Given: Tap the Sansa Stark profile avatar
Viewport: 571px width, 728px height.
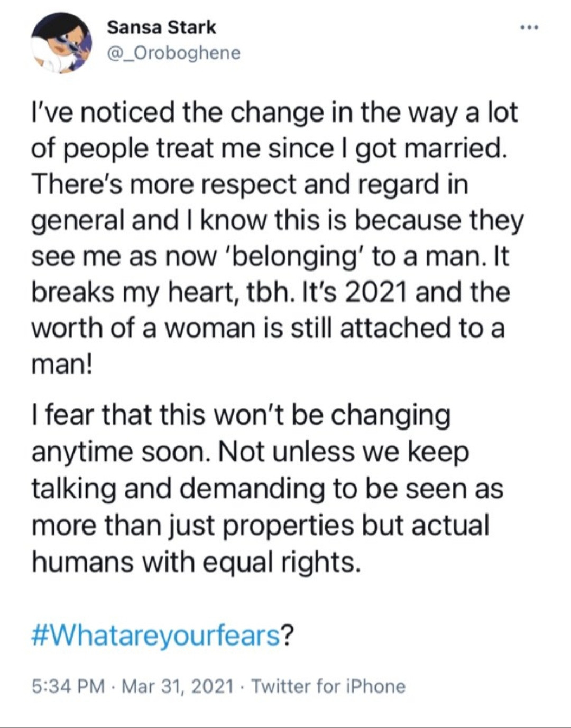Looking at the screenshot, I should pyautogui.click(x=61, y=43).
